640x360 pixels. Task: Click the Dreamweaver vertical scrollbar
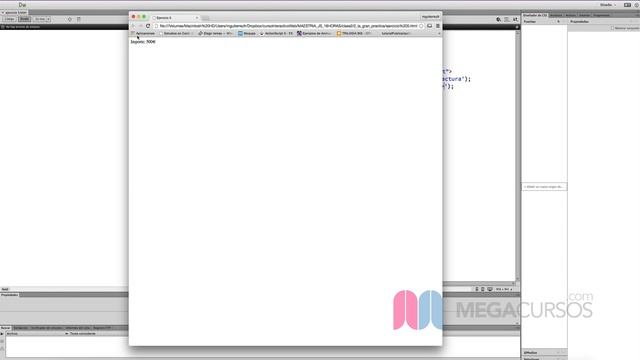click(518, 155)
